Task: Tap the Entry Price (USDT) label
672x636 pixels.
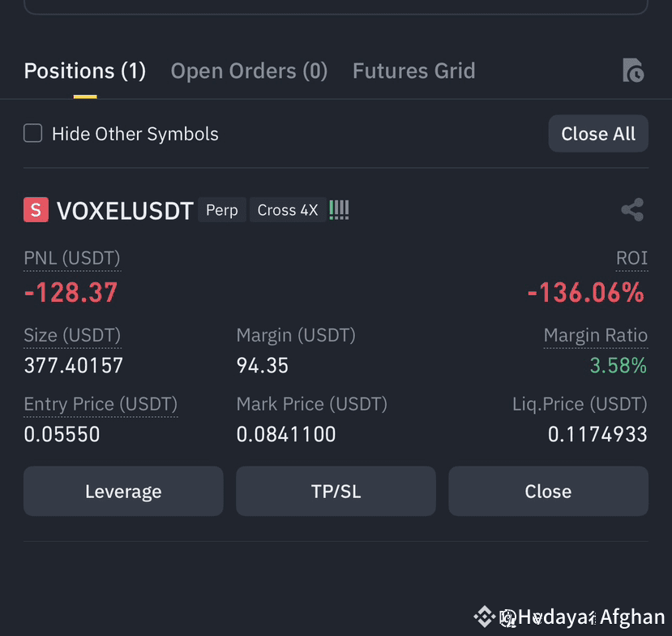Action: [x=101, y=405]
